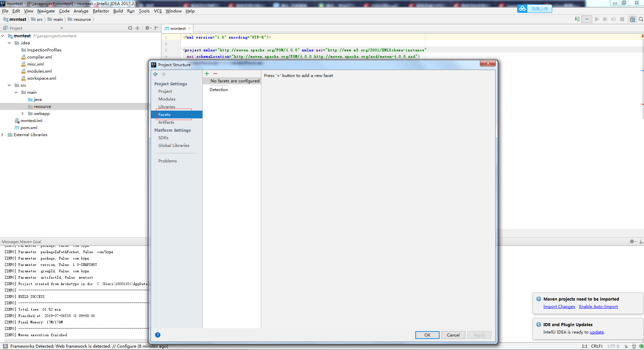Viewport: 644px width, 350px height.
Task: Click the Cancel button
Action: [453, 335]
